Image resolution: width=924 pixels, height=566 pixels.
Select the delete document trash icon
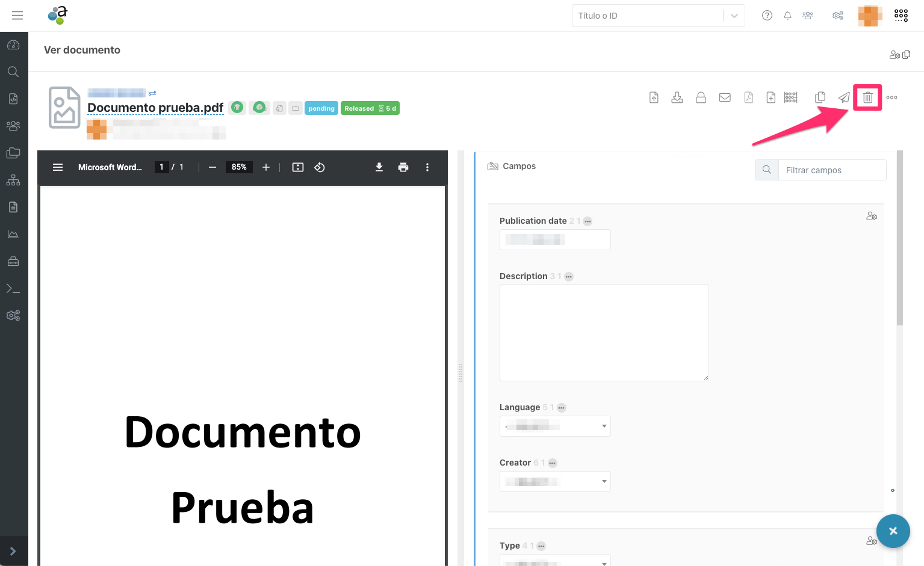[867, 97]
